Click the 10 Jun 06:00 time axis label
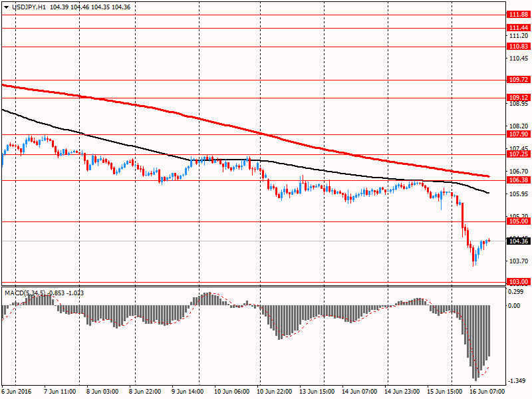The image size is (532, 399). 231,392
